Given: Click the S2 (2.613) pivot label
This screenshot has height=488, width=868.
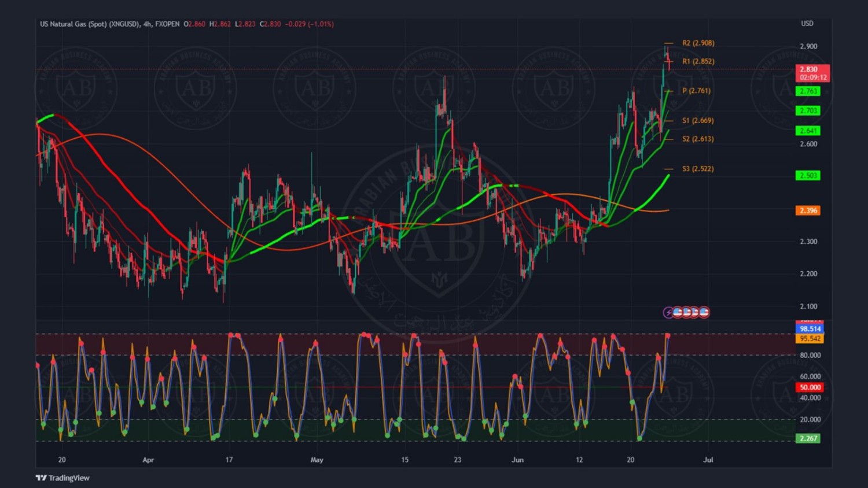Looking at the screenshot, I should [x=698, y=139].
